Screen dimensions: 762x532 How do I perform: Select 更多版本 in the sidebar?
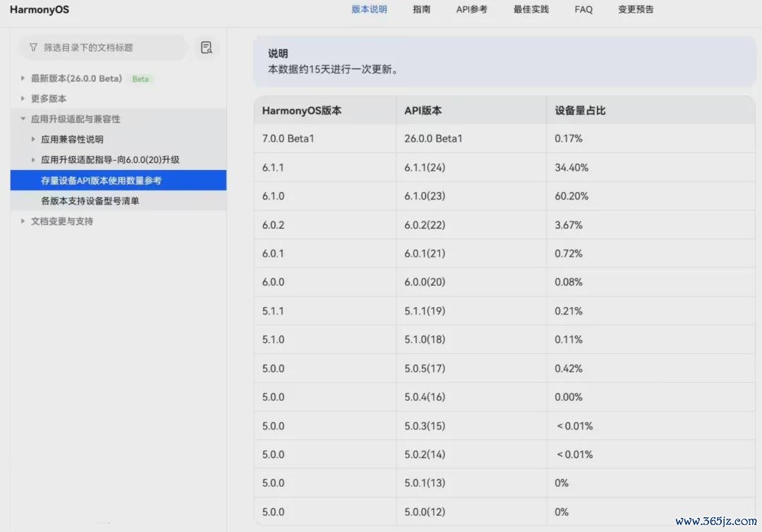pyautogui.click(x=49, y=99)
